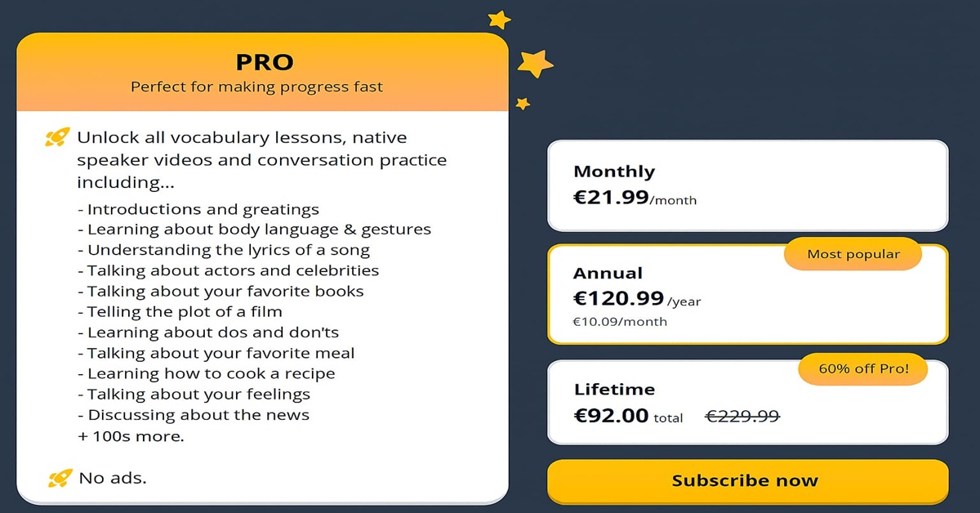
Task: Click Perfect for making progress fast tagline
Action: (x=256, y=87)
